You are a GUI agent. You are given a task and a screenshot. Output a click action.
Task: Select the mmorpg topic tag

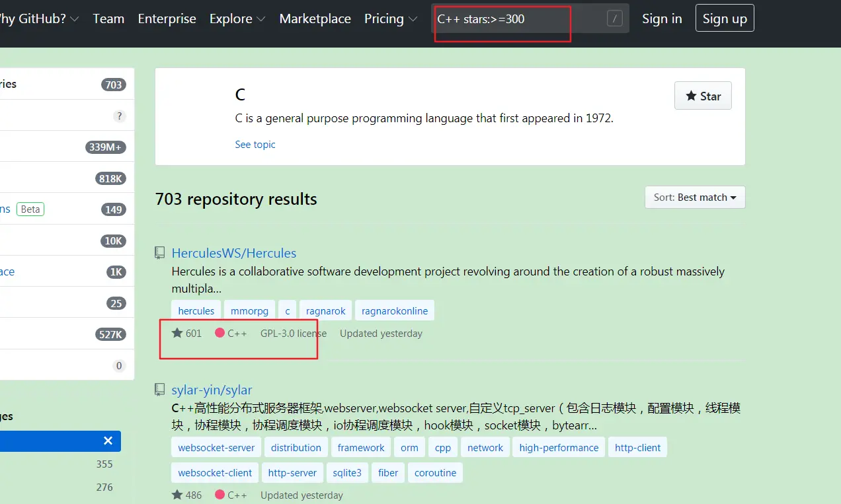pos(249,310)
